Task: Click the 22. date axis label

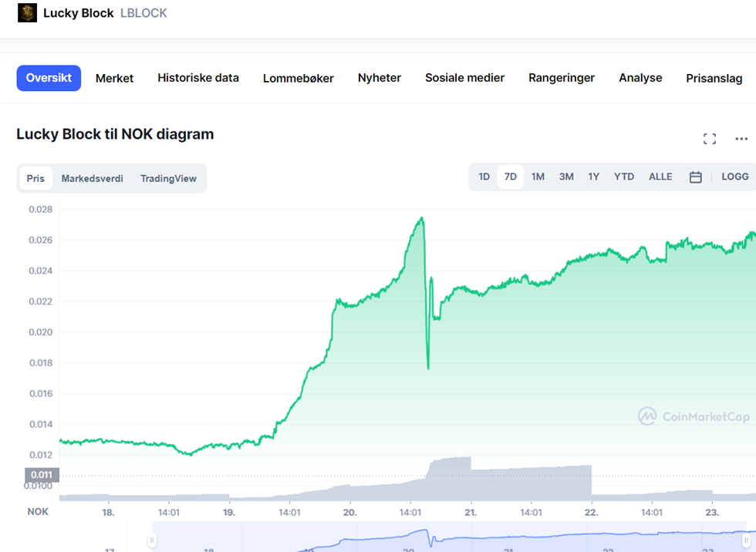Action: (592, 513)
